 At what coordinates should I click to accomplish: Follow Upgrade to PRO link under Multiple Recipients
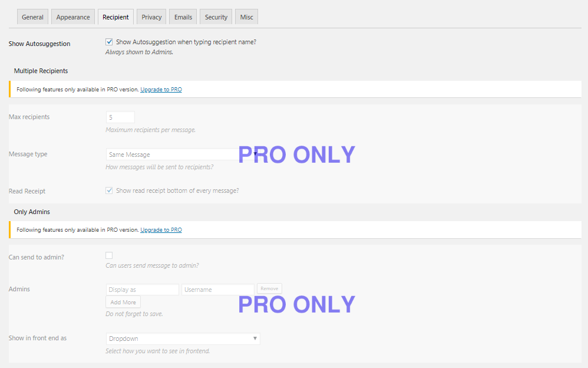tap(161, 90)
